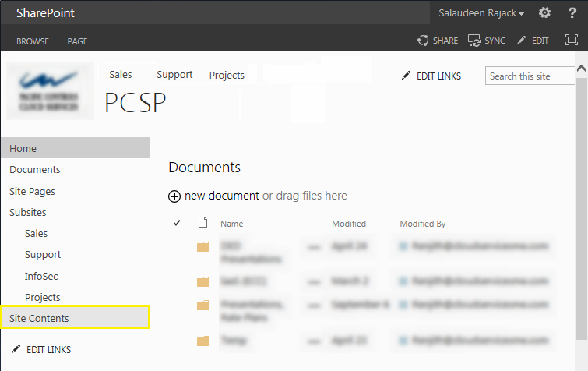Image resolution: width=588 pixels, height=371 pixels.
Task: Click the Share icon in ribbon
Action: pos(423,41)
